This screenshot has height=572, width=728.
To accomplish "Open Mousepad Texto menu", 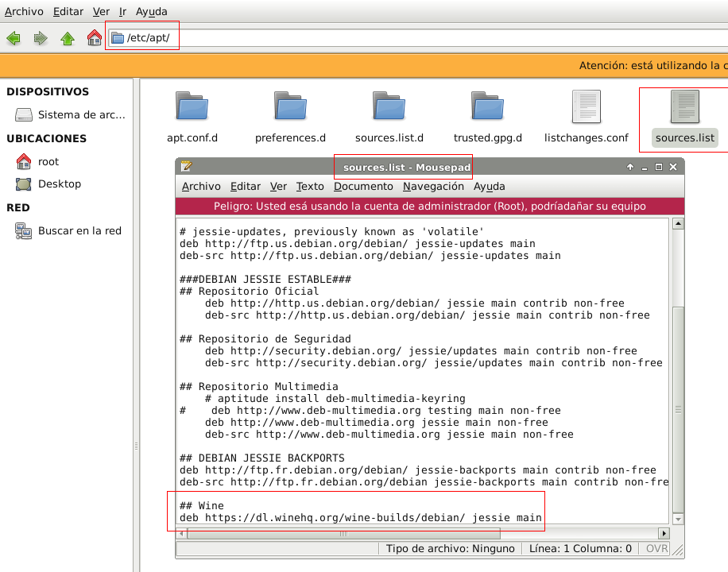I will pyautogui.click(x=310, y=186).
